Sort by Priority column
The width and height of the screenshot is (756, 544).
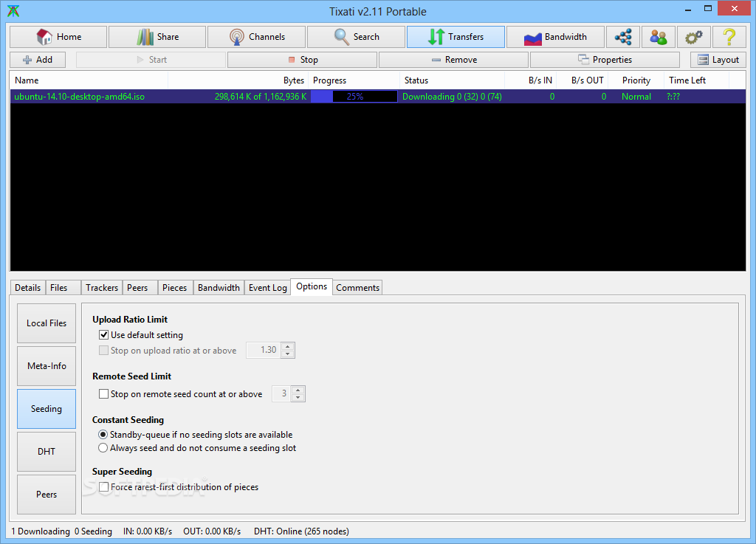click(636, 80)
